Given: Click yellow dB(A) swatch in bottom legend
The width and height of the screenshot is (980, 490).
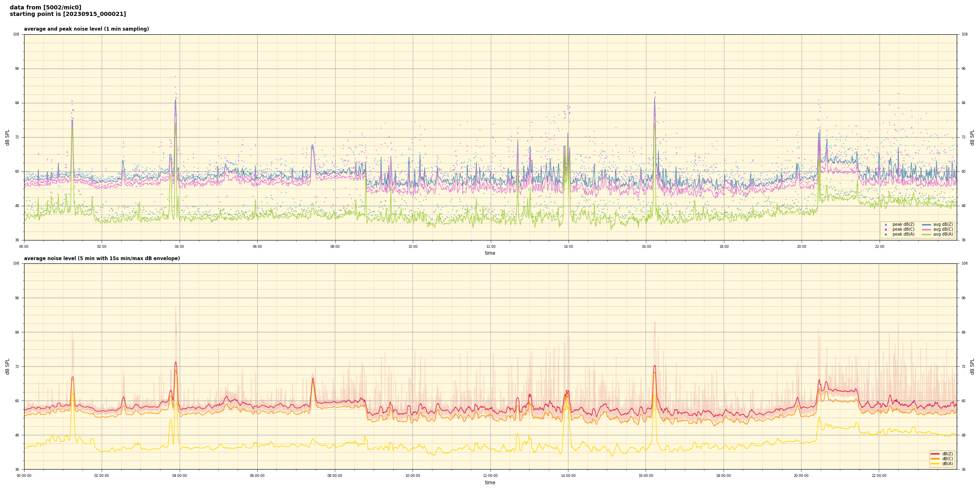Looking at the screenshot, I should (x=935, y=463).
